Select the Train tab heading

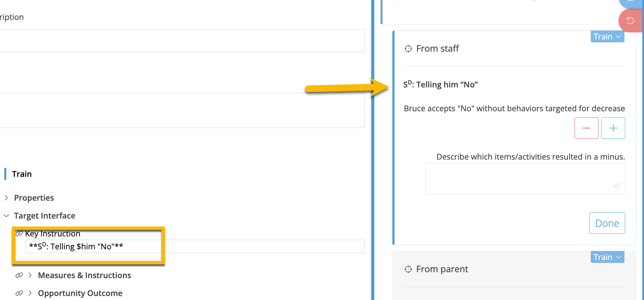(22, 174)
